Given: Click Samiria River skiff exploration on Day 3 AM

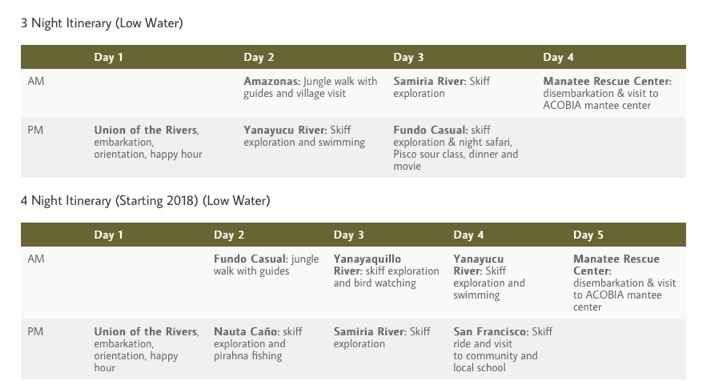Looking at the screenshot, I should click(441, 87).
